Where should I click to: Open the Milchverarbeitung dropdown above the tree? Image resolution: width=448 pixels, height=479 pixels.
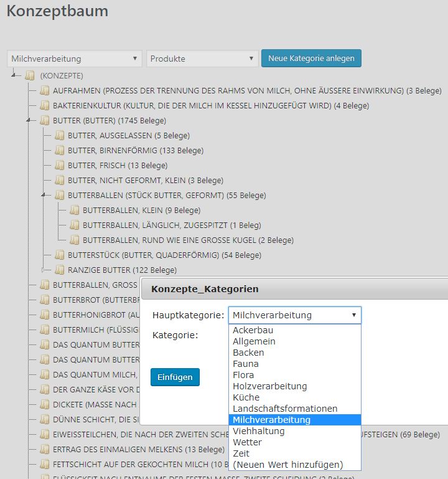(x=75, y=59)
